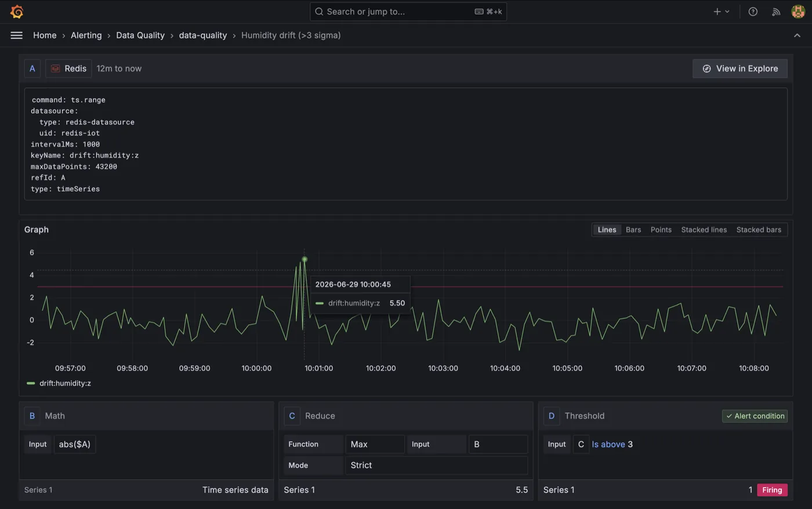Click the 12m to now time range
This screenshot has width=812, height=509.
tap(119, 68)
